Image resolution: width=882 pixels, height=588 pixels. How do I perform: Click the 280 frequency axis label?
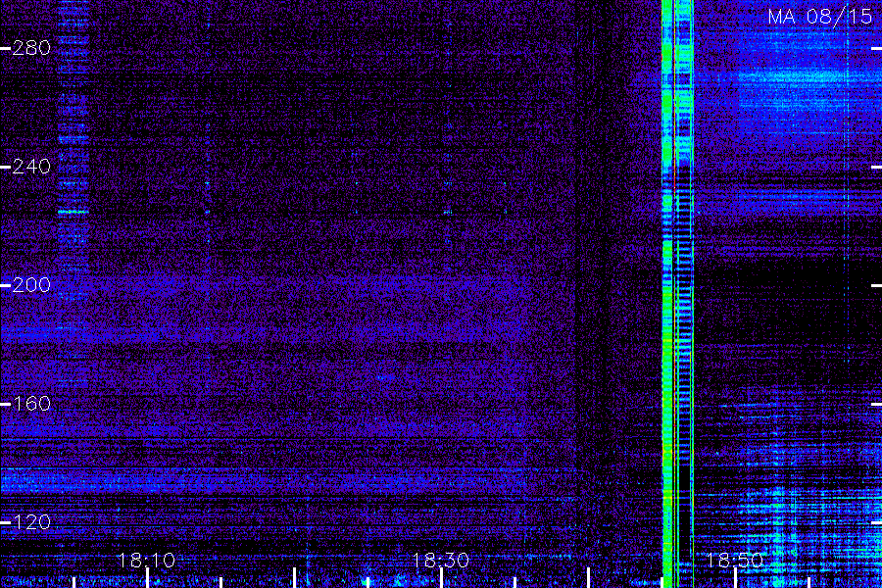(x=31, y=48)
